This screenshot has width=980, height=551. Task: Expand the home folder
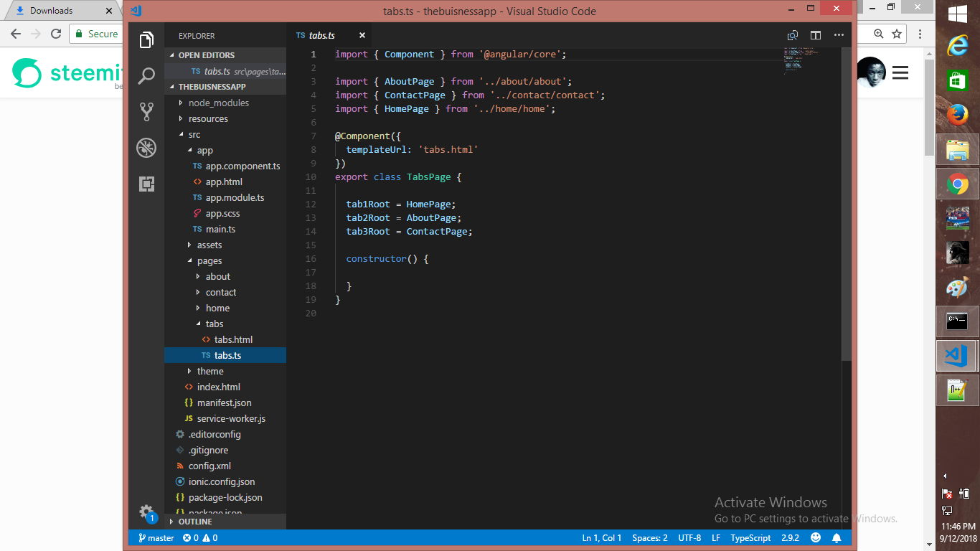(225, 308)
